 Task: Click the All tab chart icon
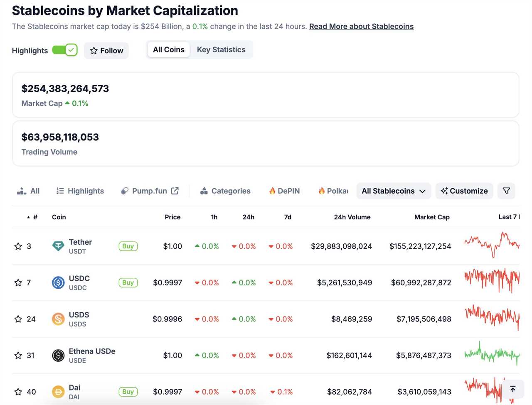pyautogui.click(x=22, y=191)
